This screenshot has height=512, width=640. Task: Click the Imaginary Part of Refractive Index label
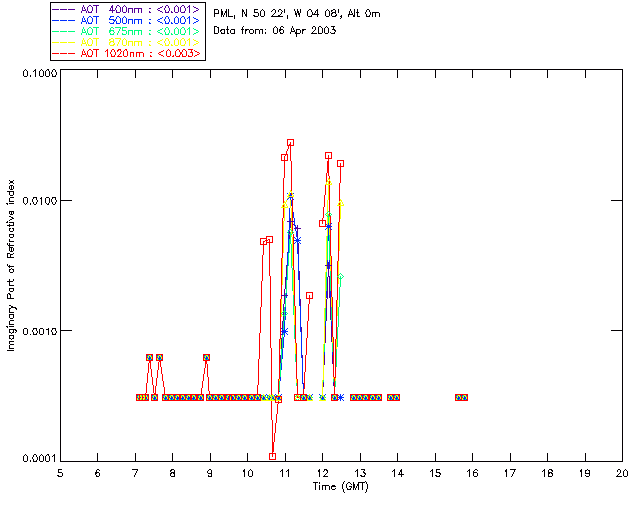coord(11,265)
